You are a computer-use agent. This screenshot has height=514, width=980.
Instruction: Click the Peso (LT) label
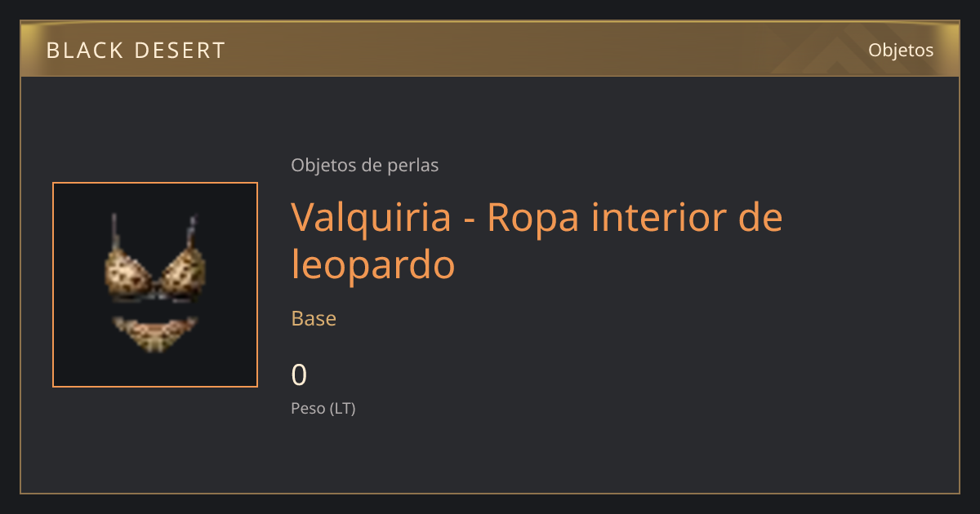(x=323, y=408)
